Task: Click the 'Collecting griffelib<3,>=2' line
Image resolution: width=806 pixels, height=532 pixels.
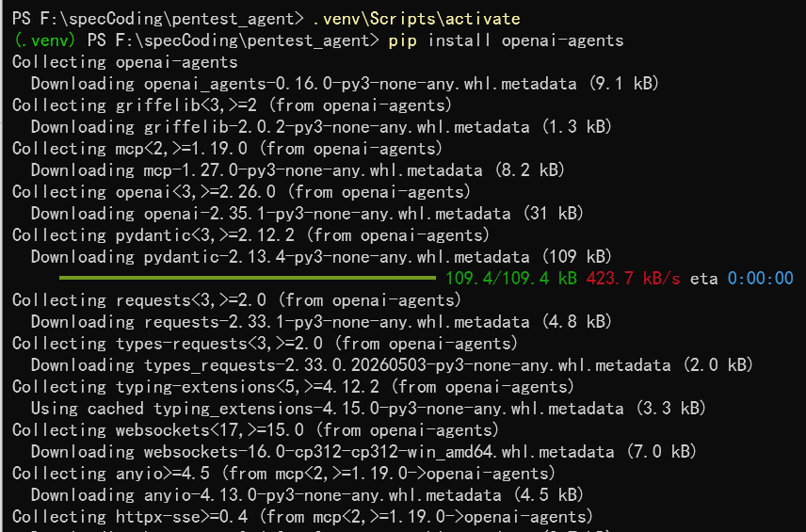Action: tap(232, 105)
